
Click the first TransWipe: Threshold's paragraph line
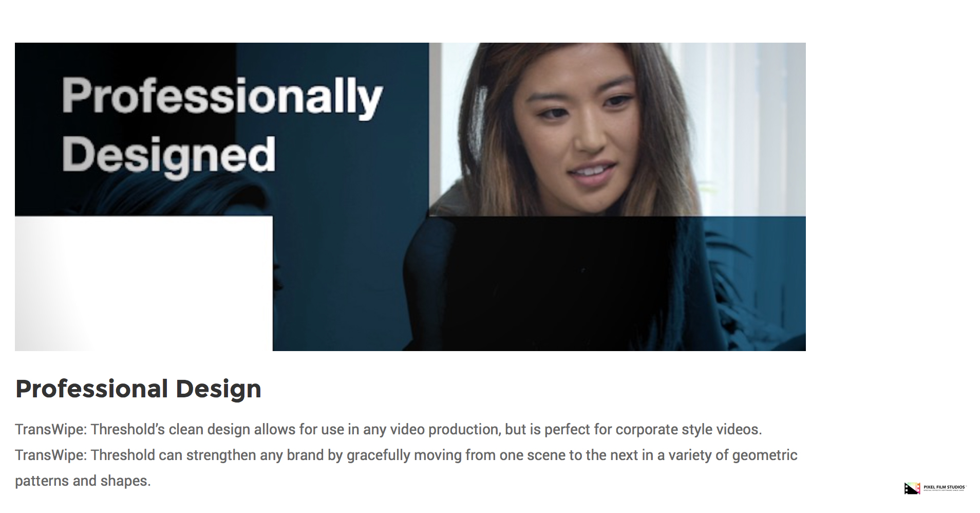(x=388, y=430)
